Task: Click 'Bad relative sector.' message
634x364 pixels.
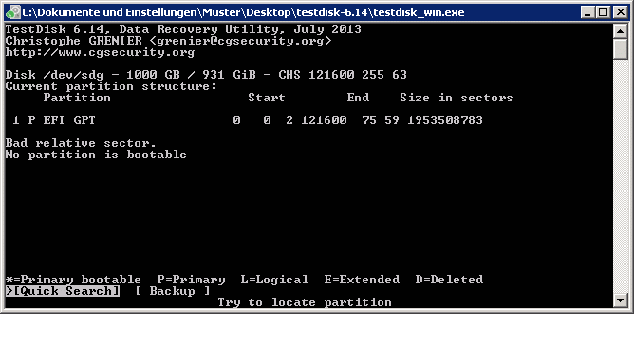Action: [81, 143]
